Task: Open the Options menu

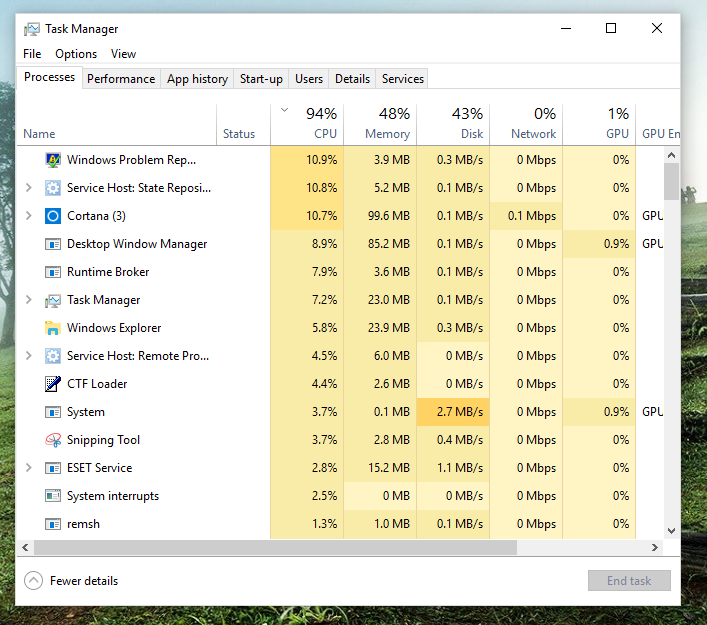Action: pos(76,54)
